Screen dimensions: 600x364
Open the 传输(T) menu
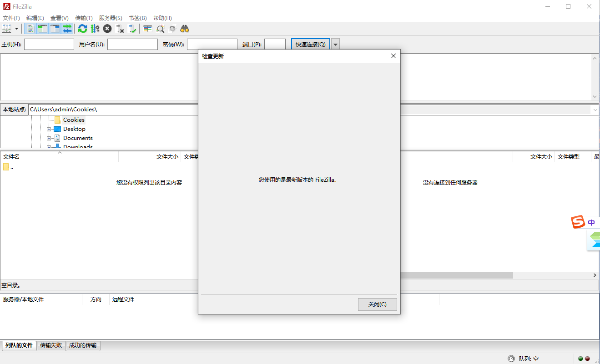(x=84, y=18)
